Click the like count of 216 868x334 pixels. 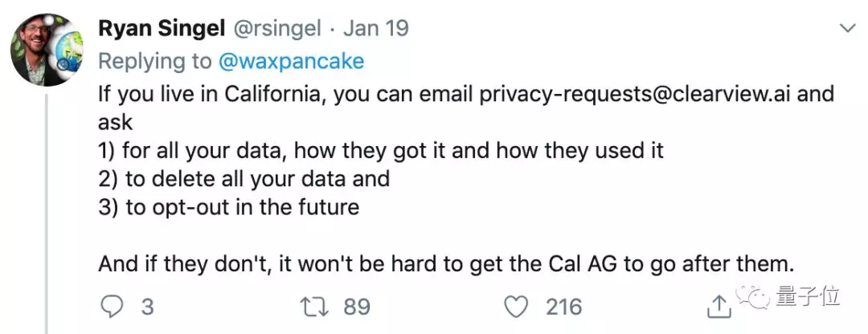tap(563, 306)
